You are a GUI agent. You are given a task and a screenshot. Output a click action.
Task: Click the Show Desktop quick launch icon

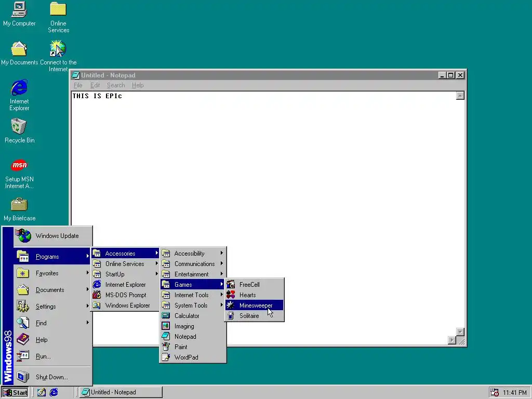pos(42,393)
